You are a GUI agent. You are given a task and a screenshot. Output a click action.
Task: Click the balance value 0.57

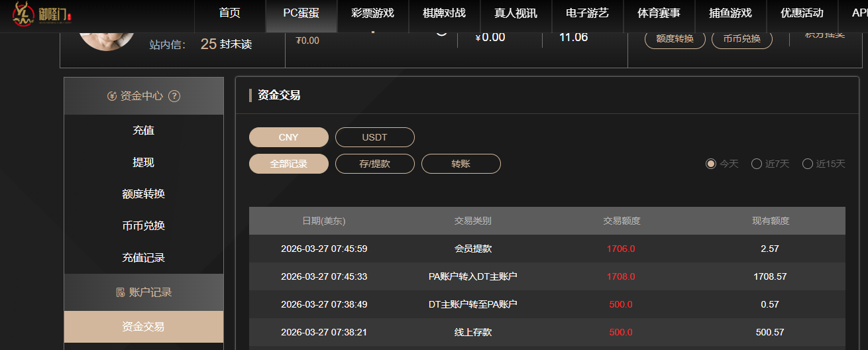[x=770, y=305]
